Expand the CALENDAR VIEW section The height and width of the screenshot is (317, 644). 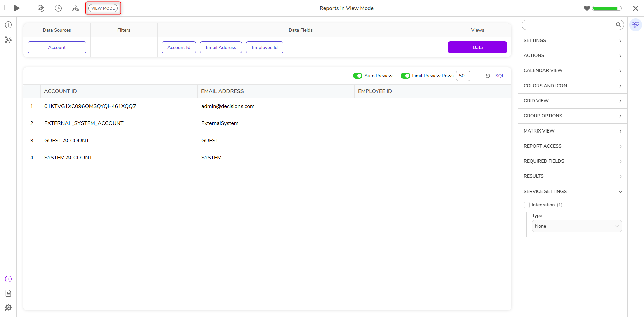pos(572,71)
